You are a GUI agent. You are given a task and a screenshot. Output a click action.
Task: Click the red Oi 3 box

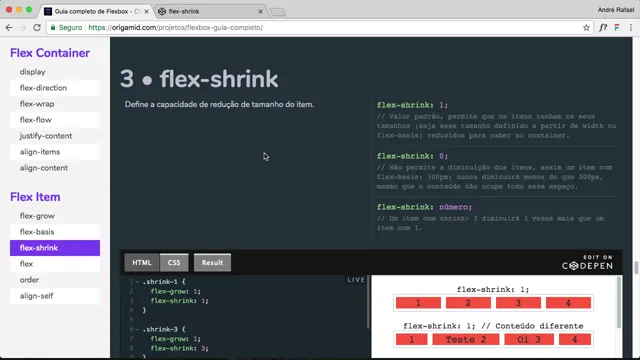point(529,340)
